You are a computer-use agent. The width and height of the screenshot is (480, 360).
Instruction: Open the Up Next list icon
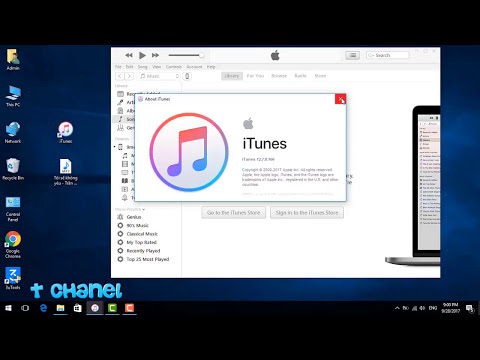[352, 55]
